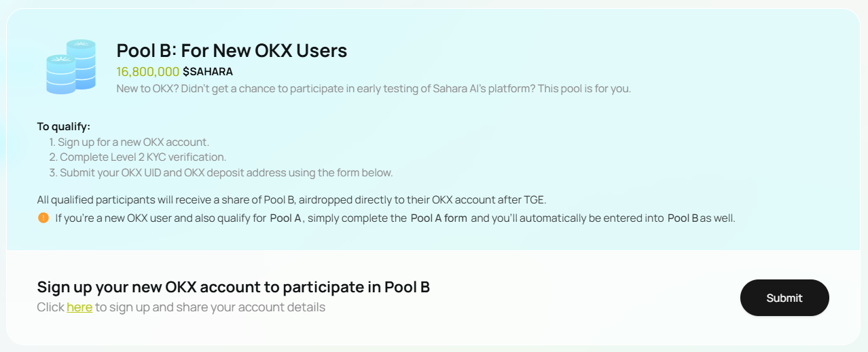Image resolution: width=868 pixels, height=352 pixels.
Task: Open the green underlined 'here' link
Action: pos(79,307)
